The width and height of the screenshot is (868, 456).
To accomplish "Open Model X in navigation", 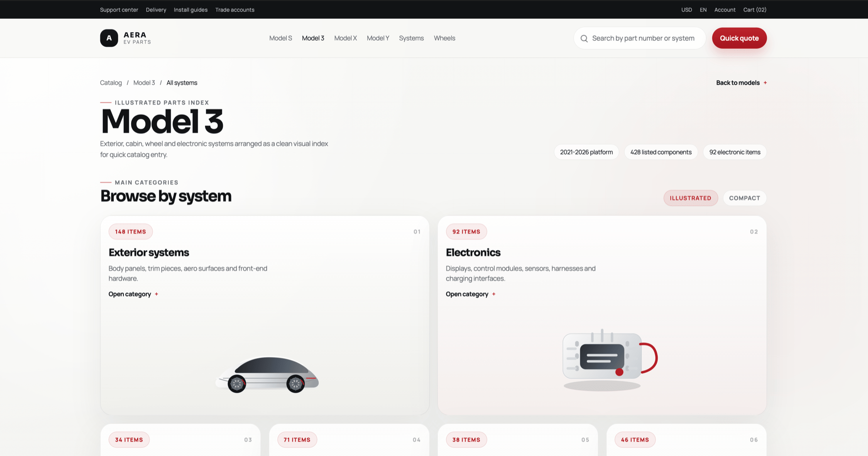I will tap(345, 38).
